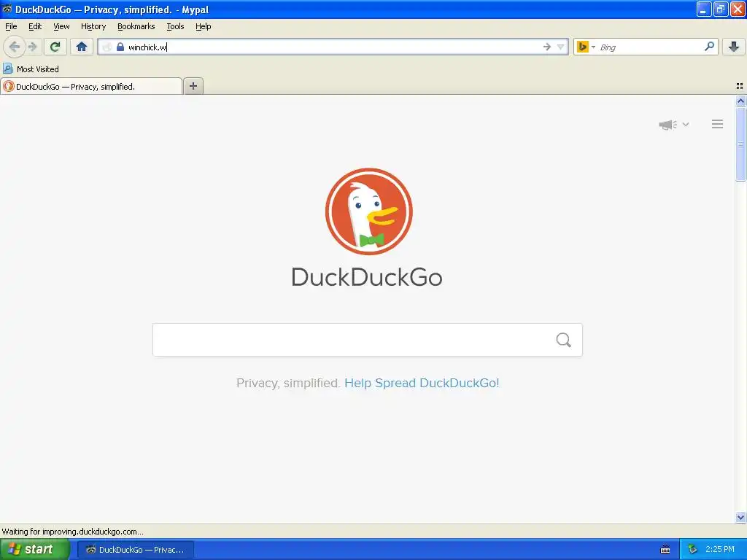Click the scrollbar up arrow
747x560 pixels.
(x=740, y=101)
